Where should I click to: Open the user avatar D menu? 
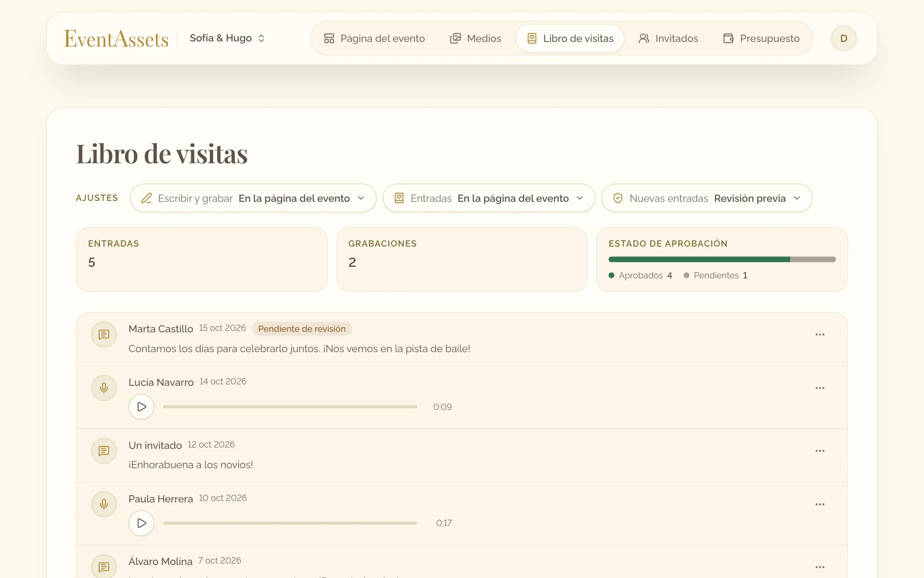click(844, 39)
